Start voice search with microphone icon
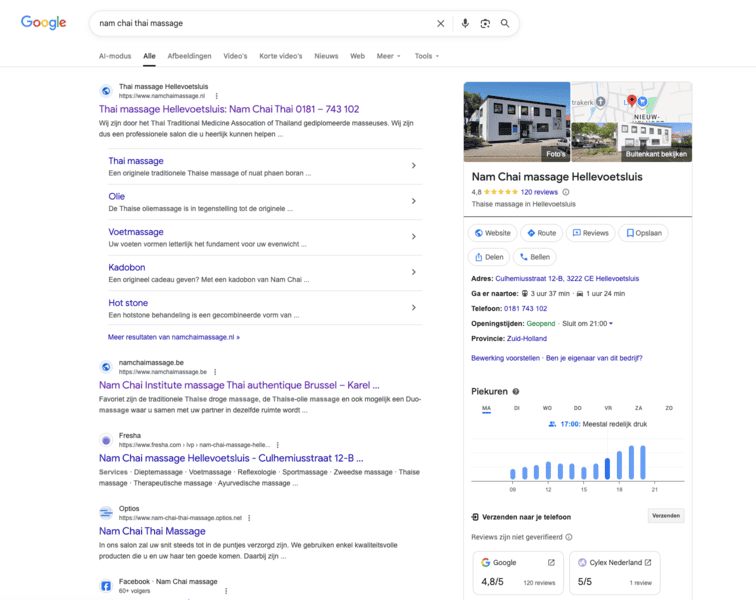 [465, 23]
